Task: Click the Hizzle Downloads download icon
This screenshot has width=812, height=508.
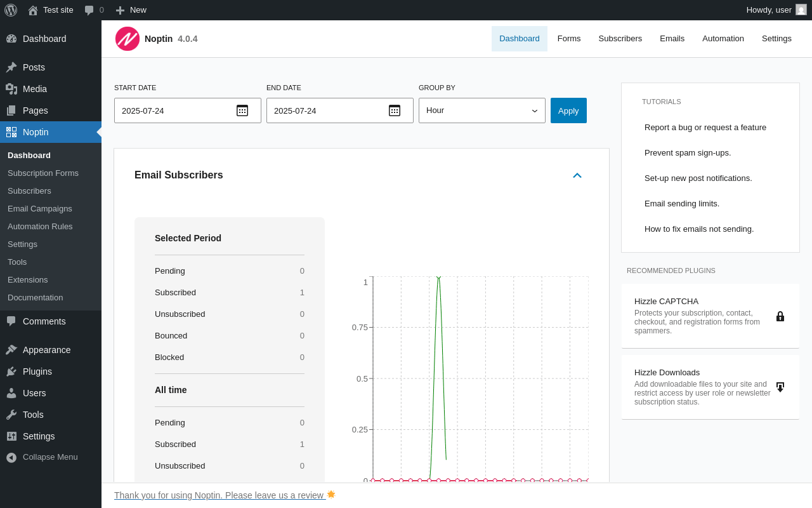Action: [780, 387]
